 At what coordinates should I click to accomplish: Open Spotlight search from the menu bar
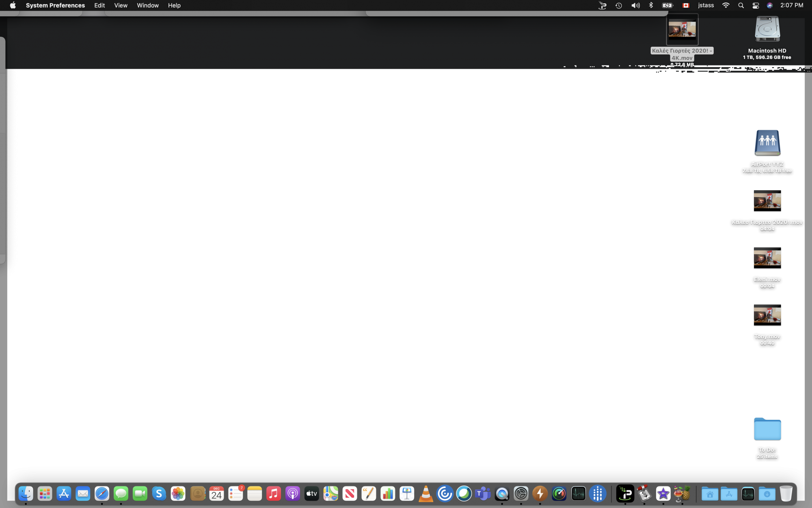tap(741, 5)
